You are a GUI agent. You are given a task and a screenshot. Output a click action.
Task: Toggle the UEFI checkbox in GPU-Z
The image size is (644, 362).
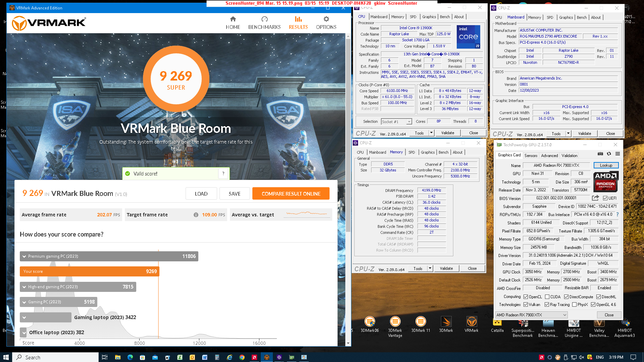click(x=605, y=198)
